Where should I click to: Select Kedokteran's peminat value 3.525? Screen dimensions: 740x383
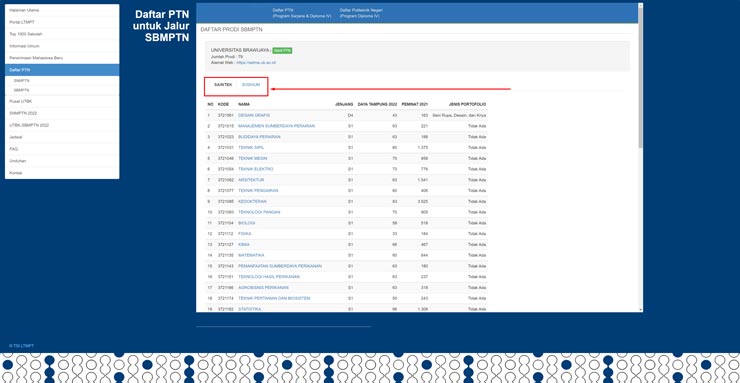tap(423, 201)
